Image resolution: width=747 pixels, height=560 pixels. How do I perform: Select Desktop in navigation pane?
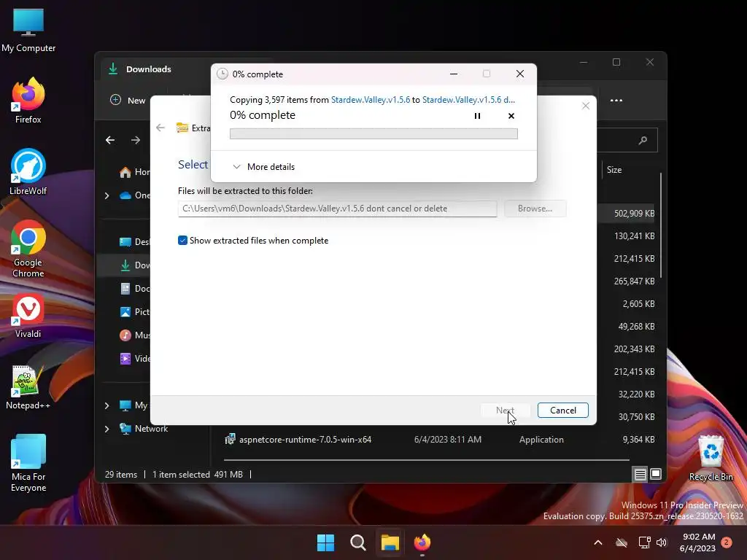click(x=134, y=242)
